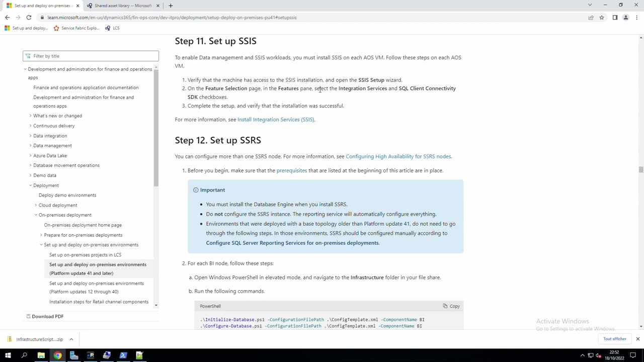The height and width of the screenshot is (362, 644).
Task: Open PowerShell from the taskbar
Action: pyautogui.click(x=123, y=355)
